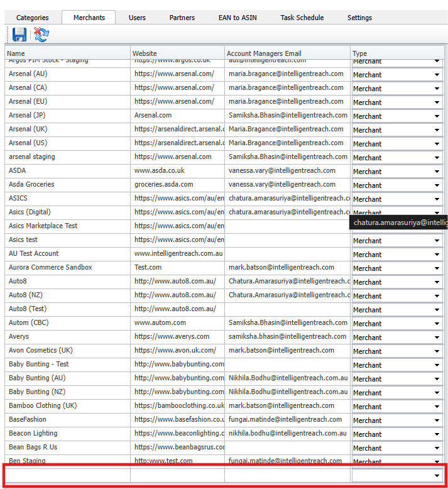Select 'Avon Cosmetics (UK)' name cell
Viewport: 448px width, 489px height.
[x=67, y=351]
